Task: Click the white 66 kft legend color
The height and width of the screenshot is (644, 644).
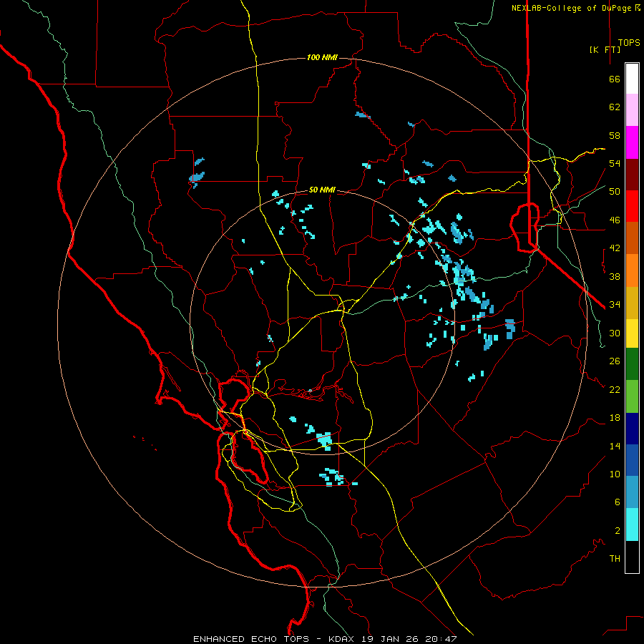Action: tap(632, 79)
